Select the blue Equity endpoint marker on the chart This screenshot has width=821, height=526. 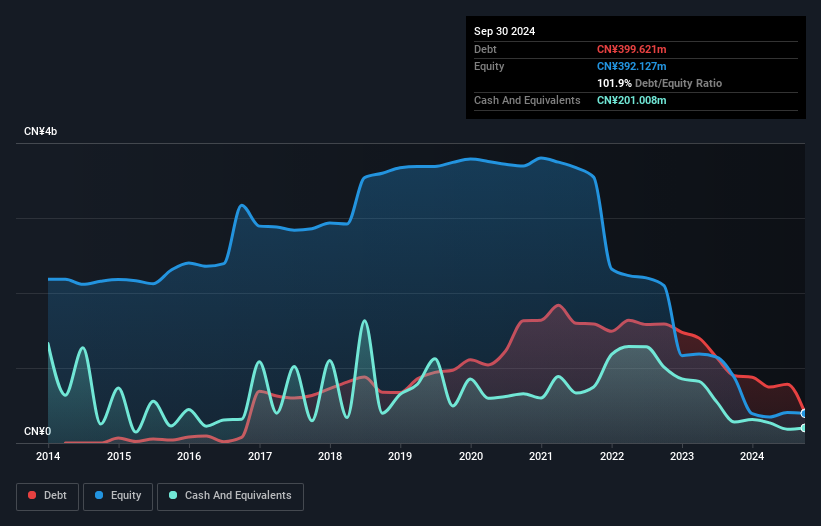coord(804,413)
